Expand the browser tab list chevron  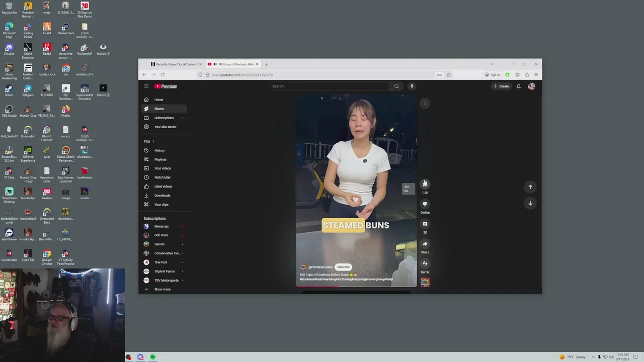(492, 64)
